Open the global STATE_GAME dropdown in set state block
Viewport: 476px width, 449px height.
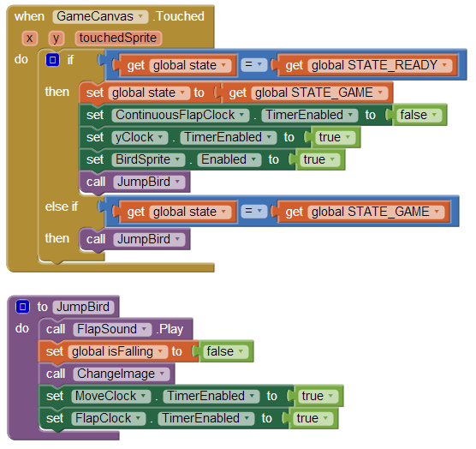click(x=319, y=93)
